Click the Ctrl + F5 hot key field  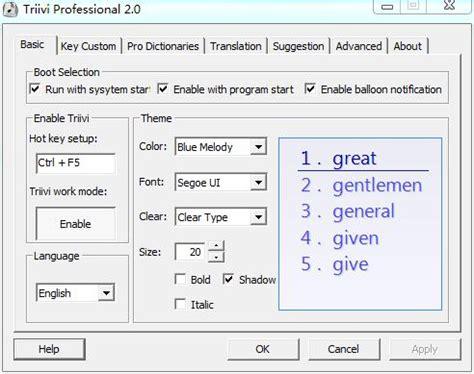tap(76, 163)
